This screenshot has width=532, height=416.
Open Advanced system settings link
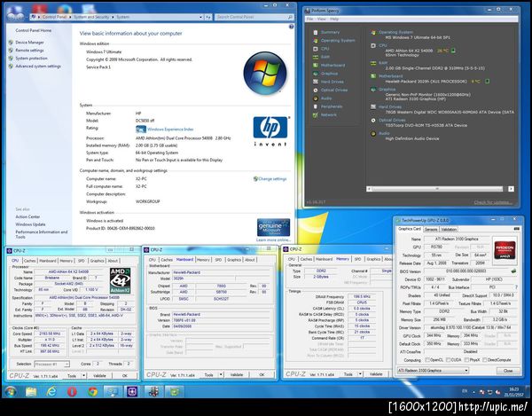[38, 67]
